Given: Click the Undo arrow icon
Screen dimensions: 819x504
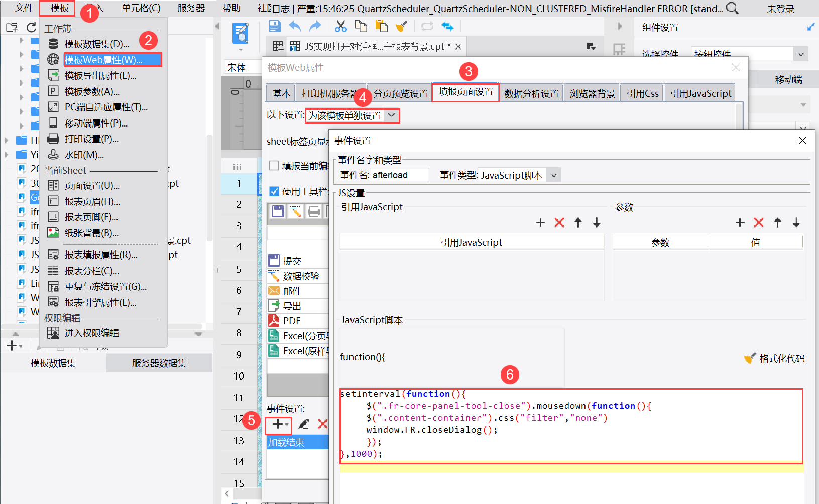Looking at the screenshot, I should (295, 26).
